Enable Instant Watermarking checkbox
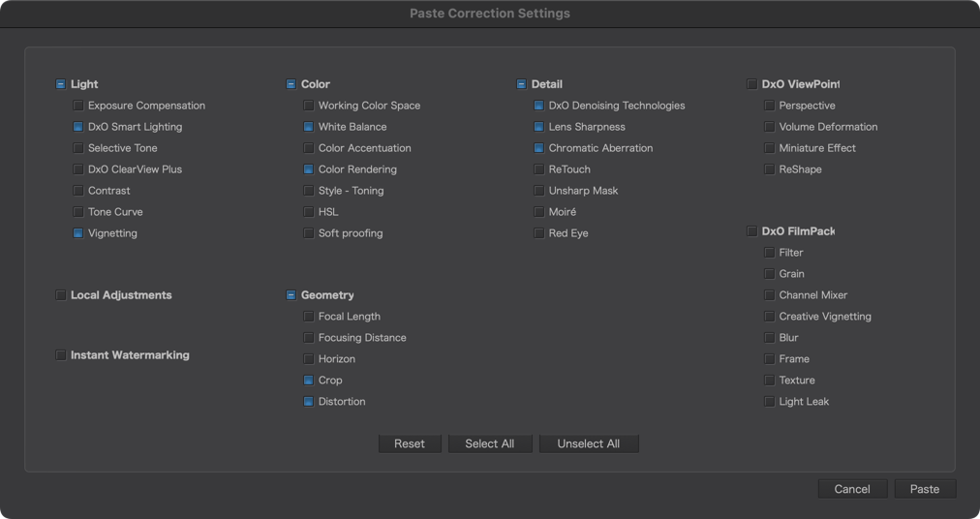The width and height of the screenshot is (980, 519). click(61, 355)
